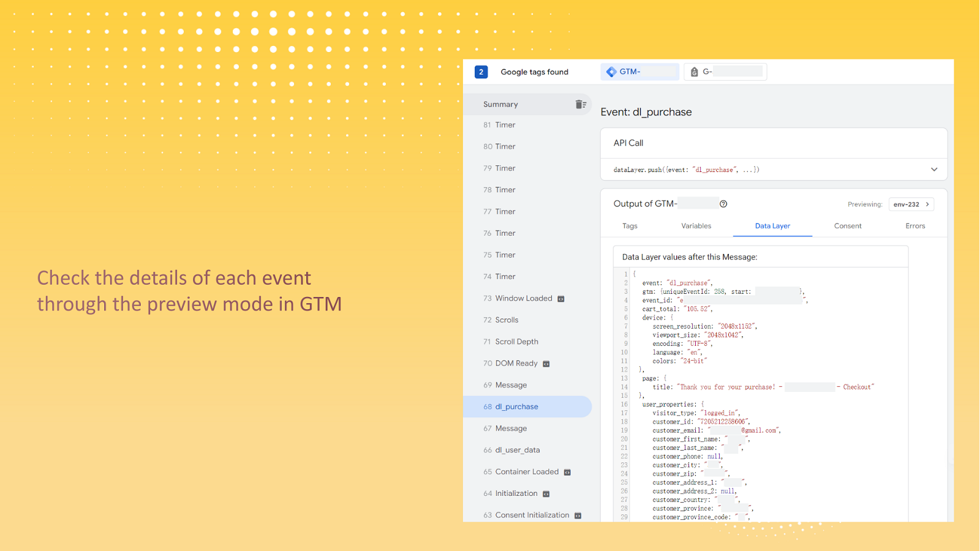Select the 71 Scroll Depth event

pyautogui.click(x=516, y=342)
